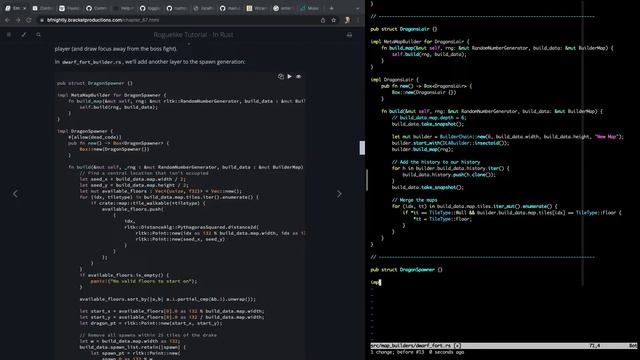Image resolution: width=640 pixels, height=360 pixels.
Task: Print the book using printer icon
Action: (x=349, y=35)
